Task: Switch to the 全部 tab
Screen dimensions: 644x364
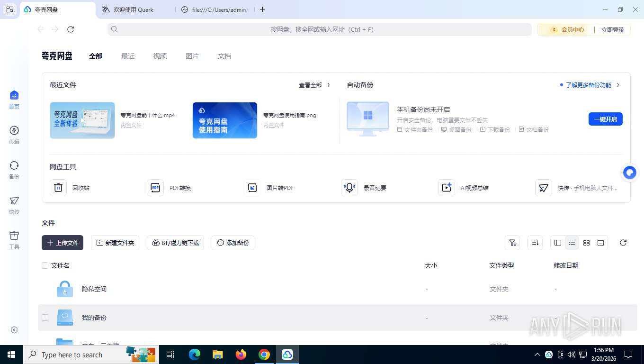Action: click(x=96, y=56)
